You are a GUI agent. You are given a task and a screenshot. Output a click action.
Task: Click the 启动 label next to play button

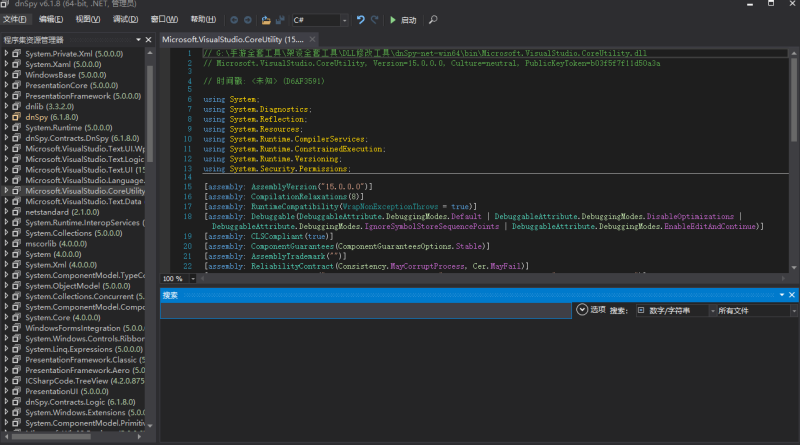(x=408, y=20)
